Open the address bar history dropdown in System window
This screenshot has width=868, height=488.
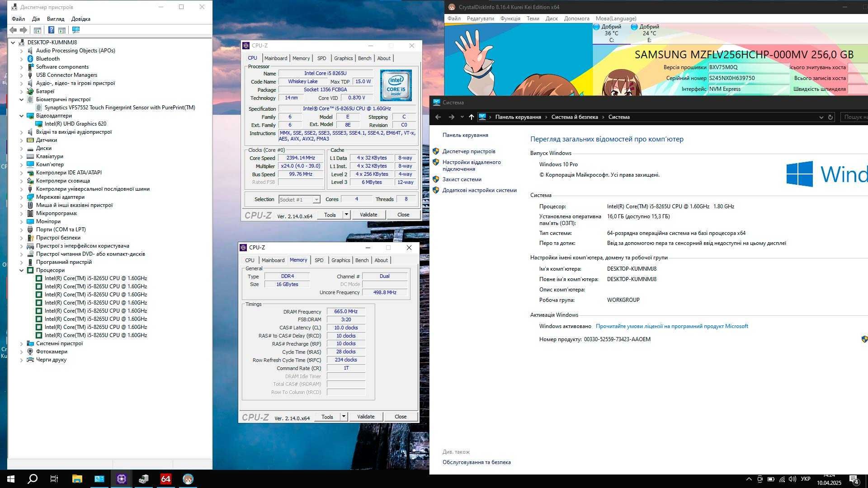pyautogui.click(x=821, y=117)
